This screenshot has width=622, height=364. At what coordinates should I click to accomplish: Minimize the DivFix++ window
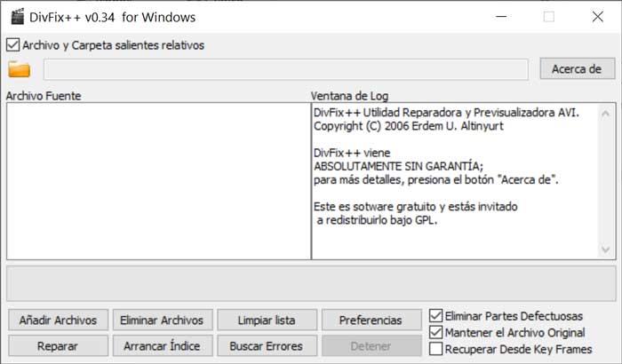(501, 17)
